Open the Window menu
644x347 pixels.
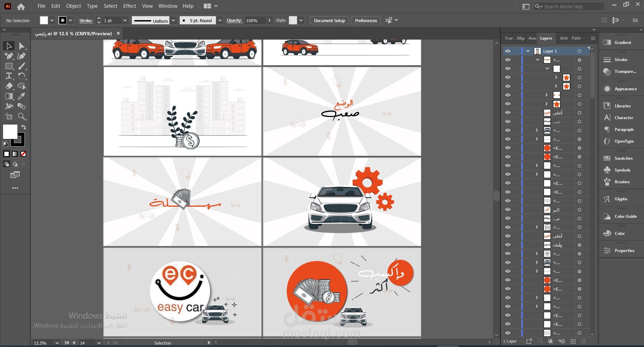pos(168,6)
